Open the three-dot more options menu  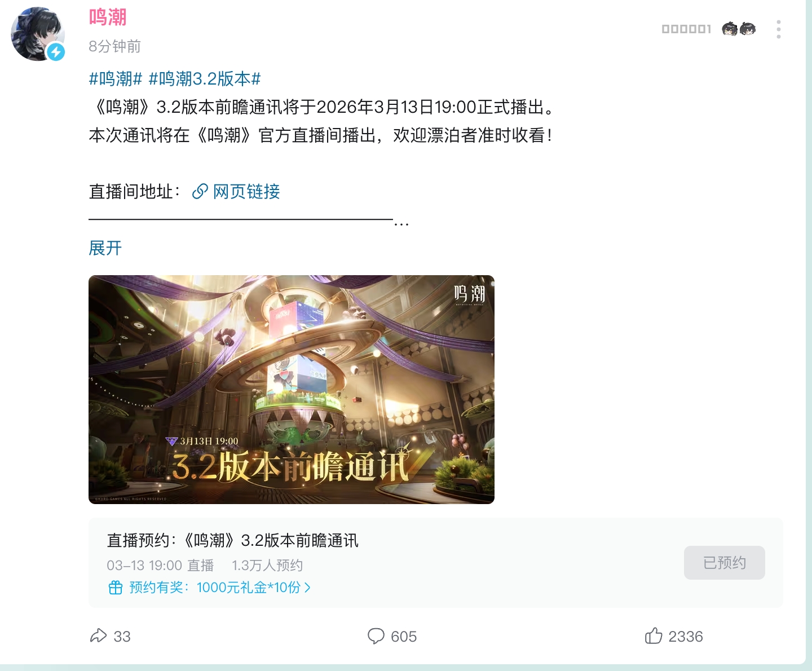tap(778, 29)
